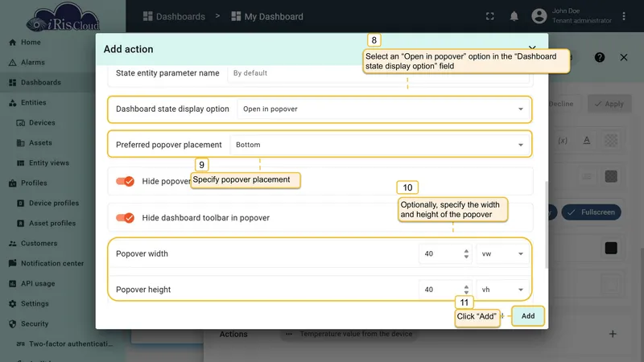Click the help question mark icon
Viewport: 644px width, 362px height.
pos(599,57)
